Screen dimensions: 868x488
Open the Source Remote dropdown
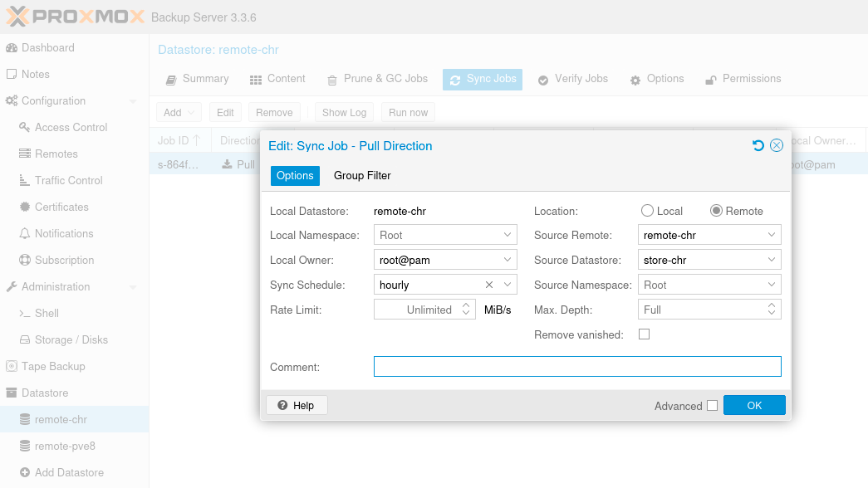point(772,235)
